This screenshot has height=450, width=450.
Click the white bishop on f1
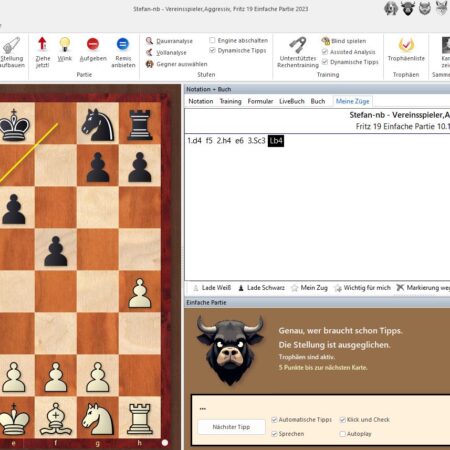tap(56, 419)
